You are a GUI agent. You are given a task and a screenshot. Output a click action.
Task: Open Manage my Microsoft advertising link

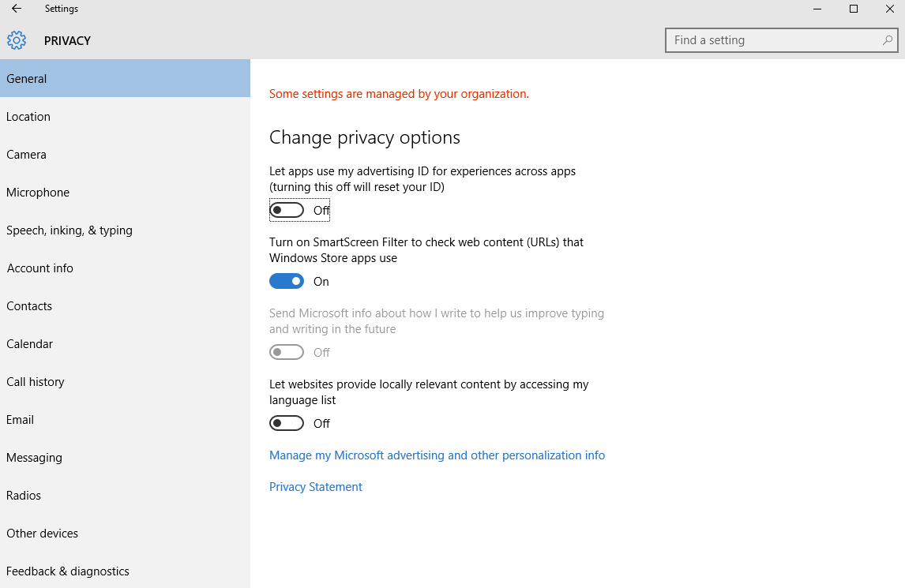(x=437, y=455)
